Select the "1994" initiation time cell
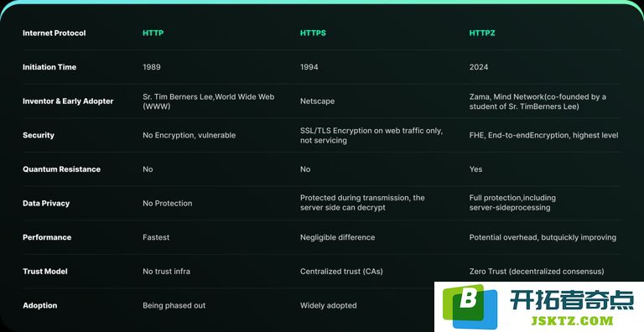 309,67
